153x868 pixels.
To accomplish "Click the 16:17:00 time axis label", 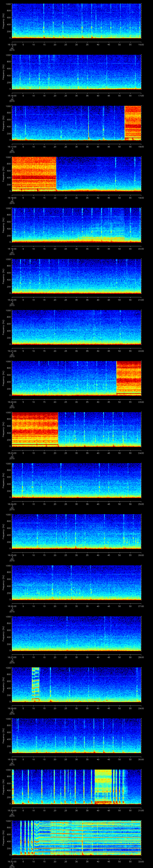I will 12,147.
